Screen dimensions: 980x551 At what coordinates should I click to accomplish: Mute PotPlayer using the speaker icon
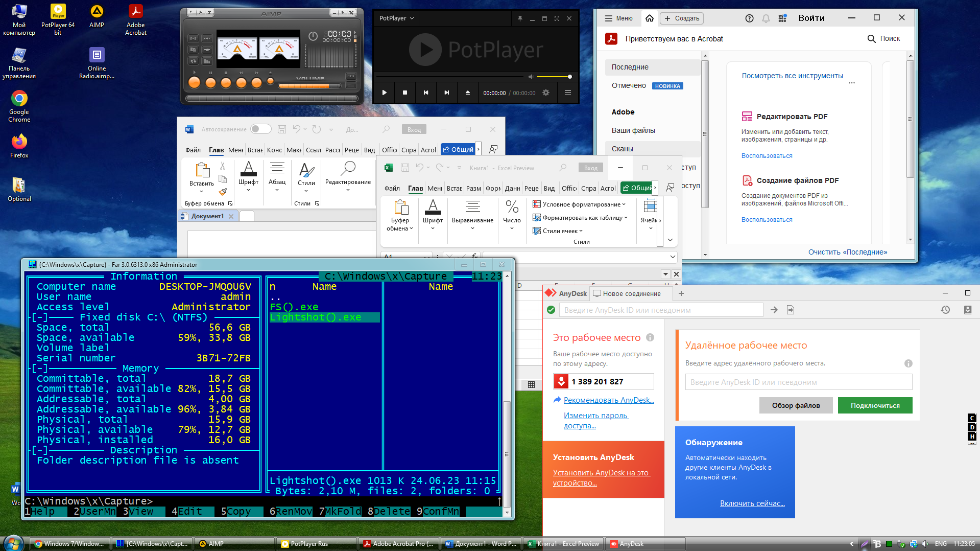pos(531,77)
